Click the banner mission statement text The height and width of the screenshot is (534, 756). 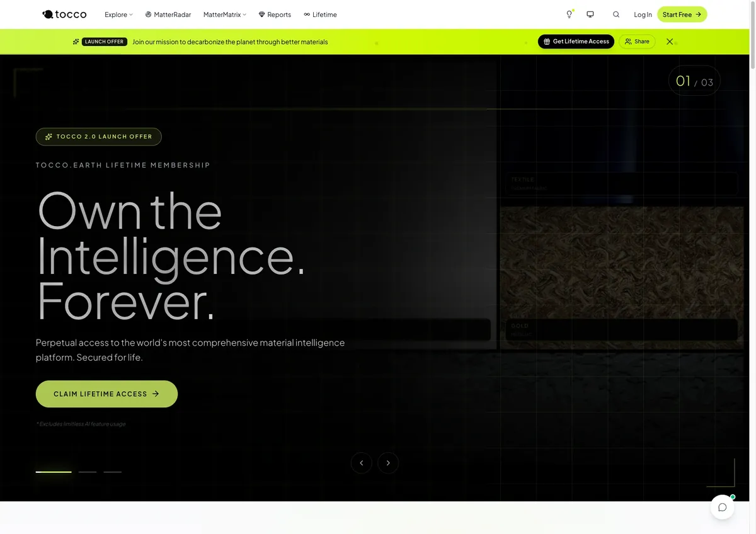[x=230, y=42]
